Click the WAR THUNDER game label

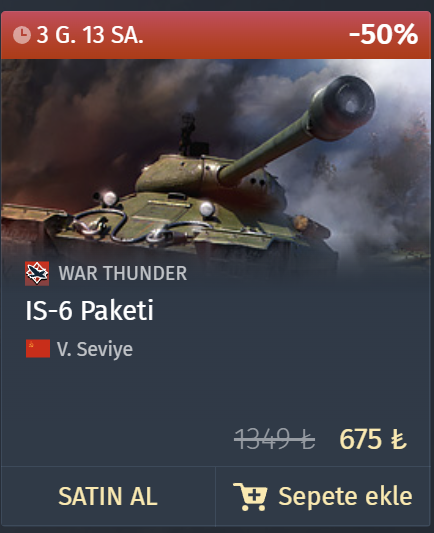[123, 273]
